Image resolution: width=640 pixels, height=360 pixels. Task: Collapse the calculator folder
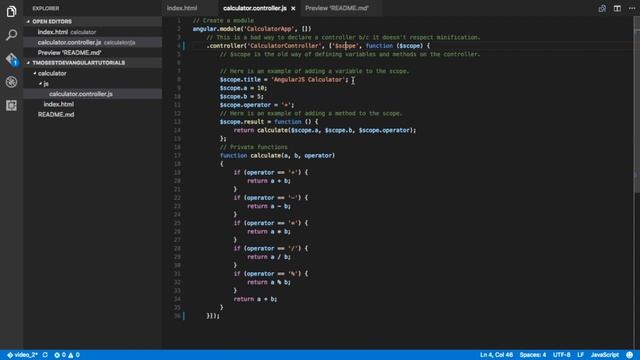52,73
